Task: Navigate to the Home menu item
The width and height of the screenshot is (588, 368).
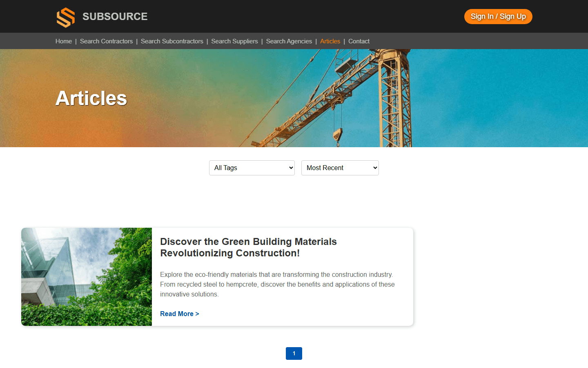Action: (x=63, y=41)
